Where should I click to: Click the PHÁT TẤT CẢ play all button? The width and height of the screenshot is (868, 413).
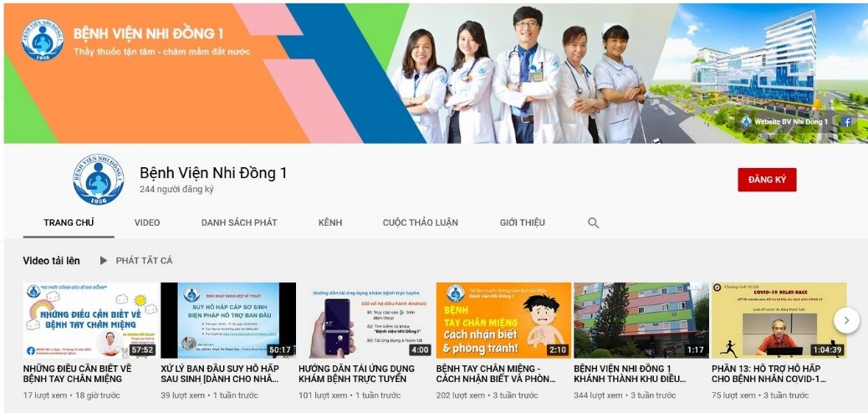pyautogui.click(x=144, y=260)
